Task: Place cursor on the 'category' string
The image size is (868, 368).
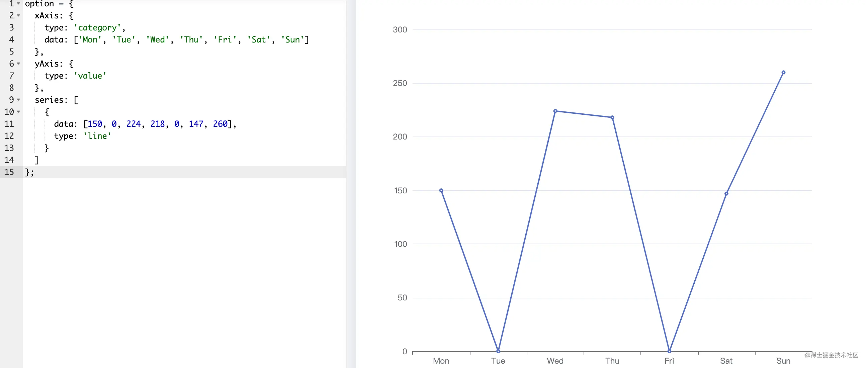Action: (97, 28)
